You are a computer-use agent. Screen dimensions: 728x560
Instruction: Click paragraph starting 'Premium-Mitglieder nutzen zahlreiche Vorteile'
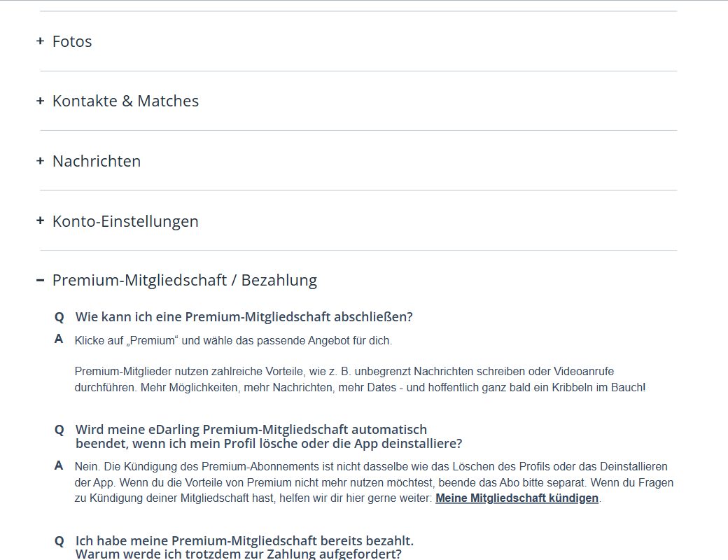360,379
